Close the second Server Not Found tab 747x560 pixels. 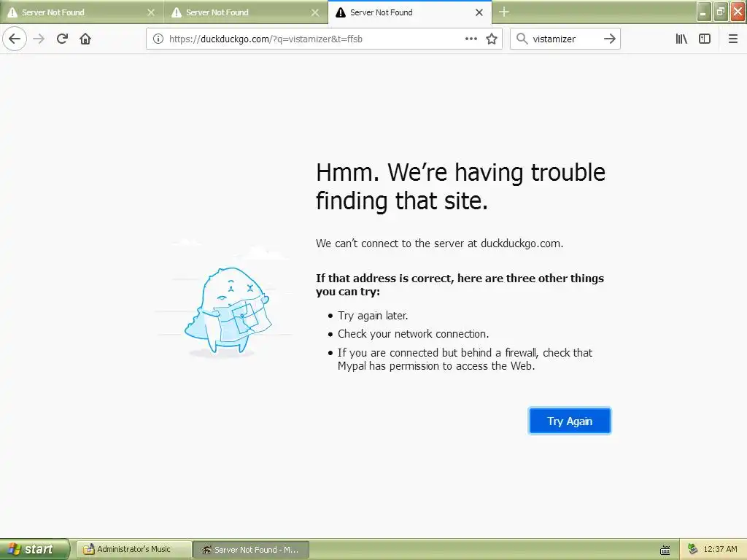click(315, 12)
